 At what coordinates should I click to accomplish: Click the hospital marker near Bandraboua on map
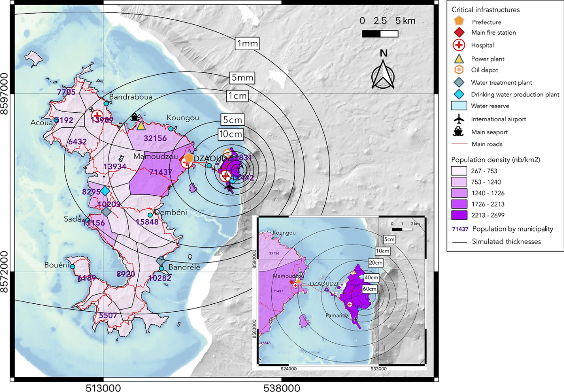[97, 115]
